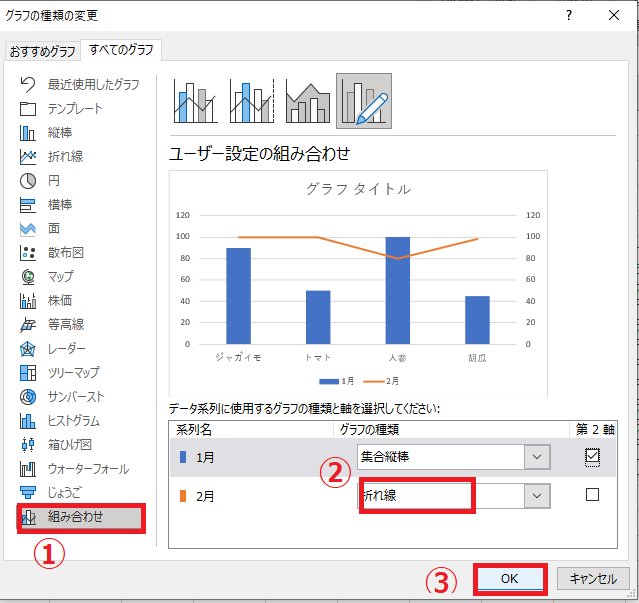Select the マップ map chart category
This screenshot has height=603, width=639.
pos(47,277)
